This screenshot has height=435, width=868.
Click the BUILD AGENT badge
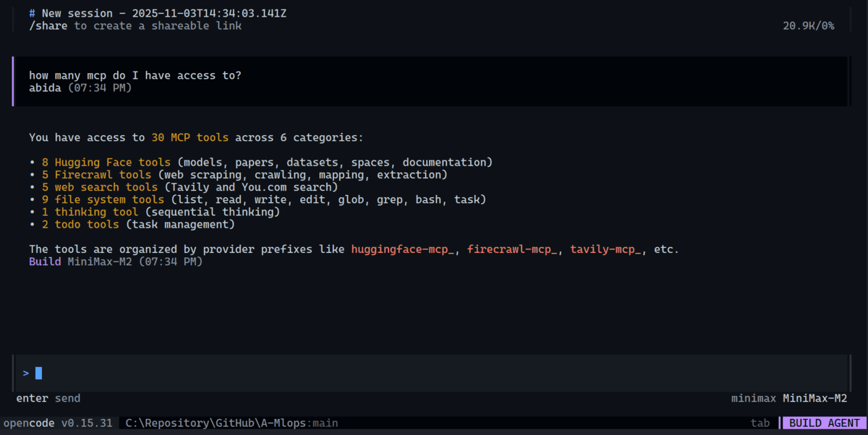(823, 423)
